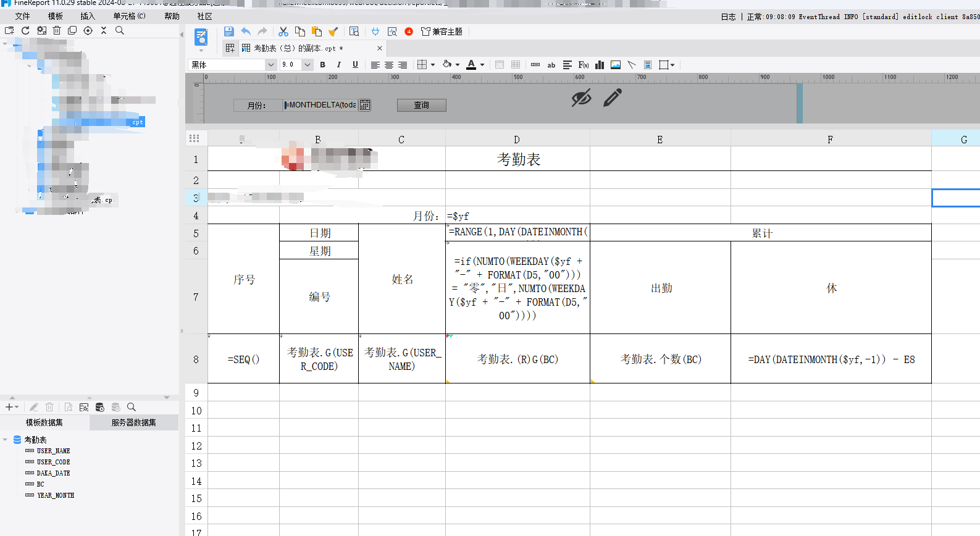Refresh the template file tree
Screen dimensions: 980x536
point(25,30)
